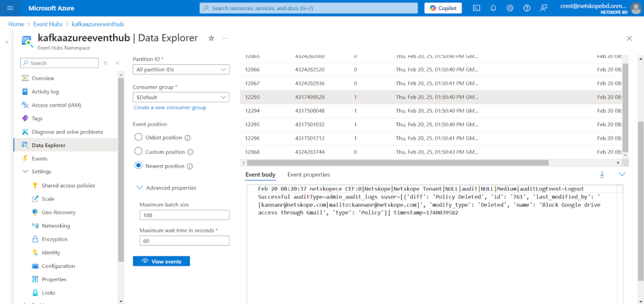
Task: Click offset value 4317501712
Action: click(x=309, y=138)
